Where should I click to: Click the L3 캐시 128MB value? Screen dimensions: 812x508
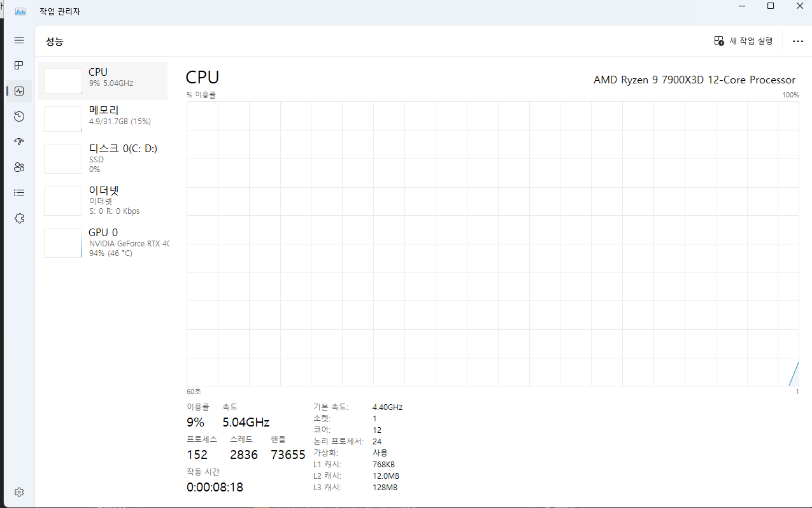[x=385, y=487]
